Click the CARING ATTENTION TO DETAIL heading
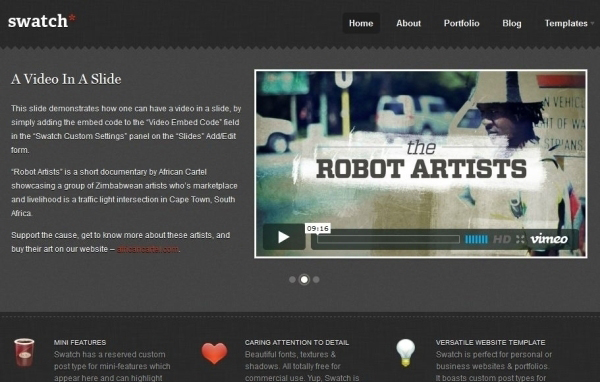This screenshot has width=600, height=382. click(x=297, y=343)
